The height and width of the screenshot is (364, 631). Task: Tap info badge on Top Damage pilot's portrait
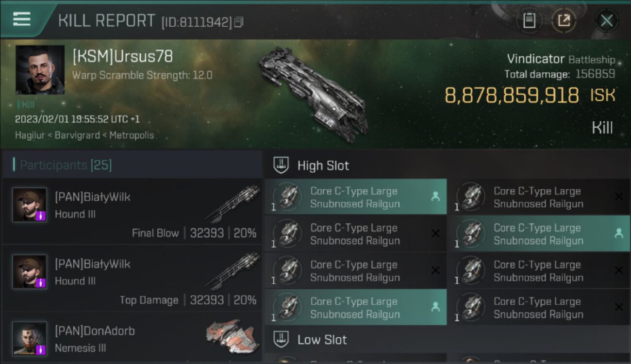click(x=41, y=282)
